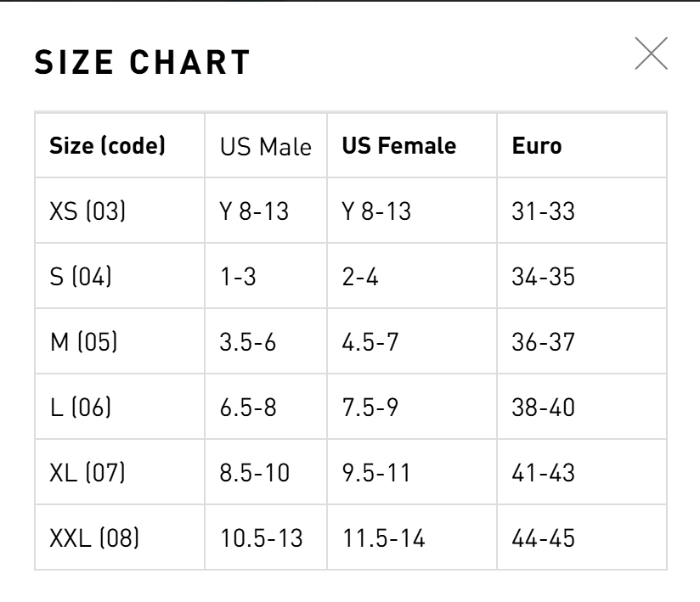Select the Size (code) column header

(x=107, y=146)
